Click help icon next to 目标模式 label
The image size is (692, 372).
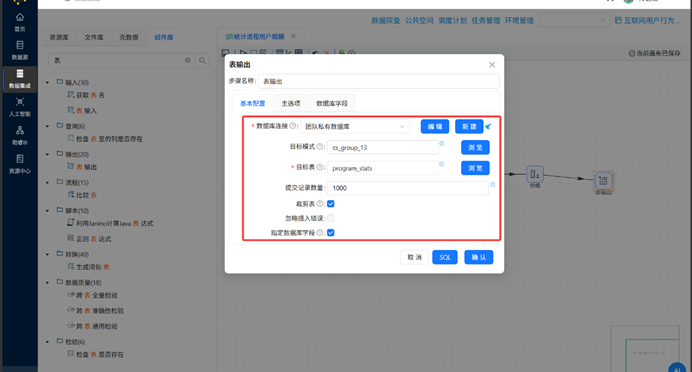point(320,147)
